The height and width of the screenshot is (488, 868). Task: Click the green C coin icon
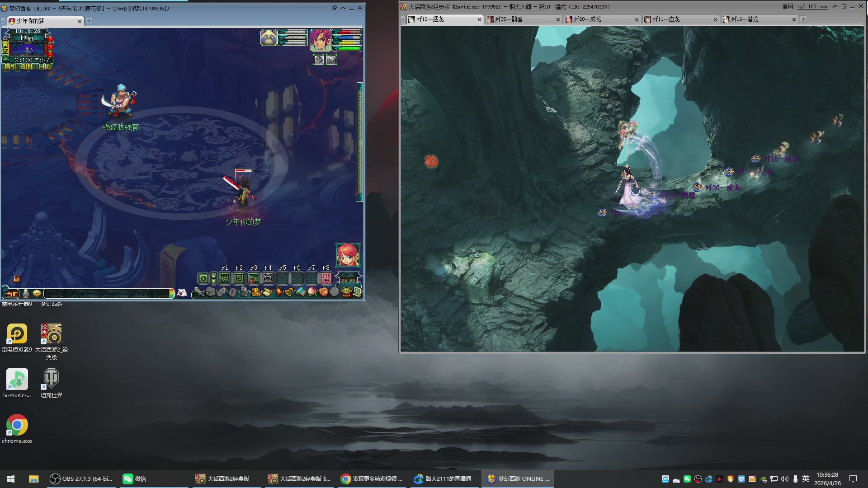tap(346, 292)
